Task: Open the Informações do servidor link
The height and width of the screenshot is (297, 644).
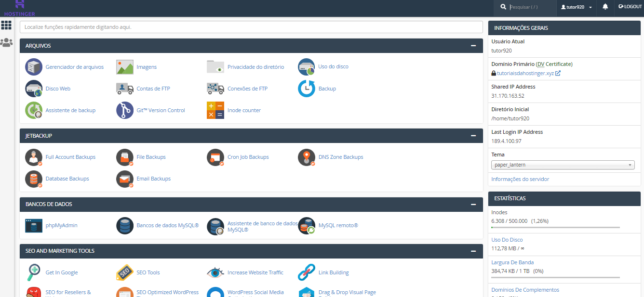Action: (x=520, y=179)
